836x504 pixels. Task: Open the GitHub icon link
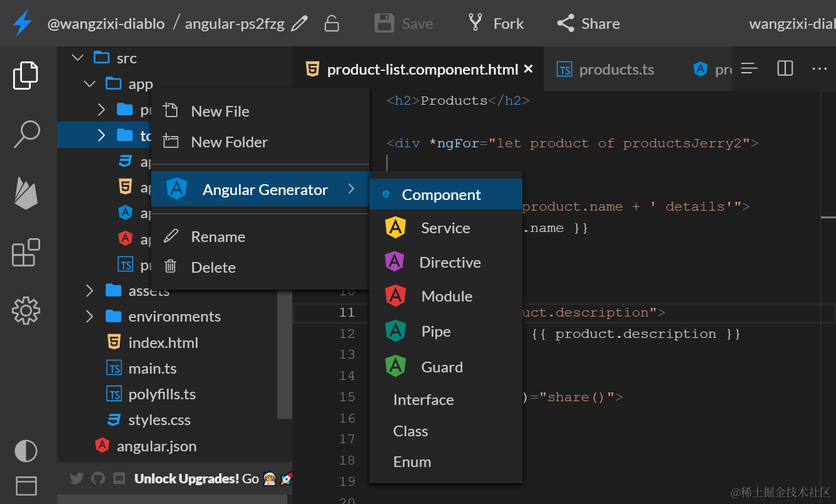(x=98, y=478)
